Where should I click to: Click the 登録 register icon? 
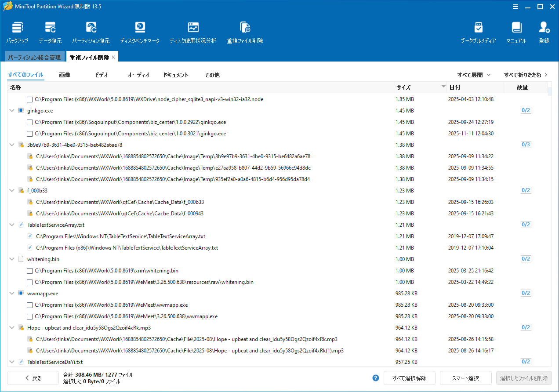click(x=544, y=33)
